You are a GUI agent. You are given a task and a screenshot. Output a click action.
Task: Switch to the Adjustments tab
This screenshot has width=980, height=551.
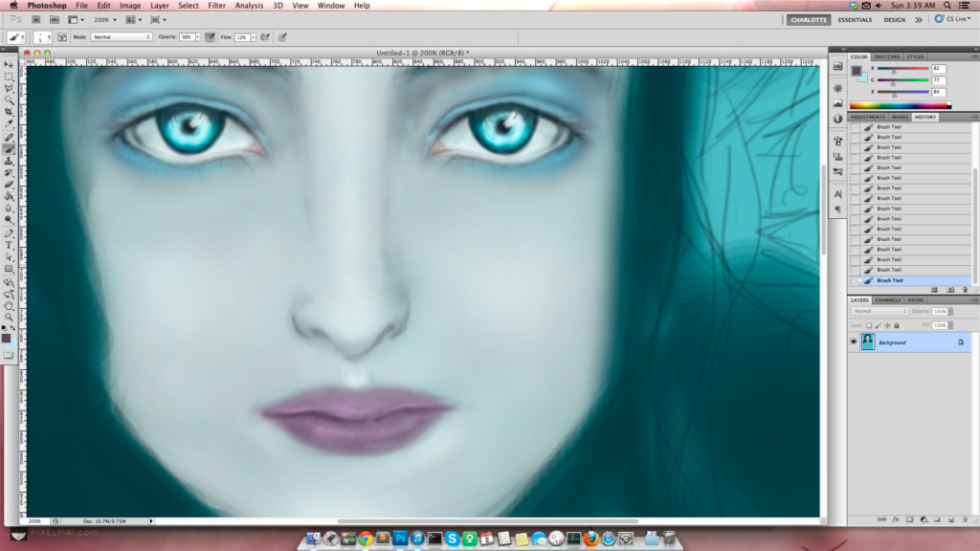(x=867, y=118)
